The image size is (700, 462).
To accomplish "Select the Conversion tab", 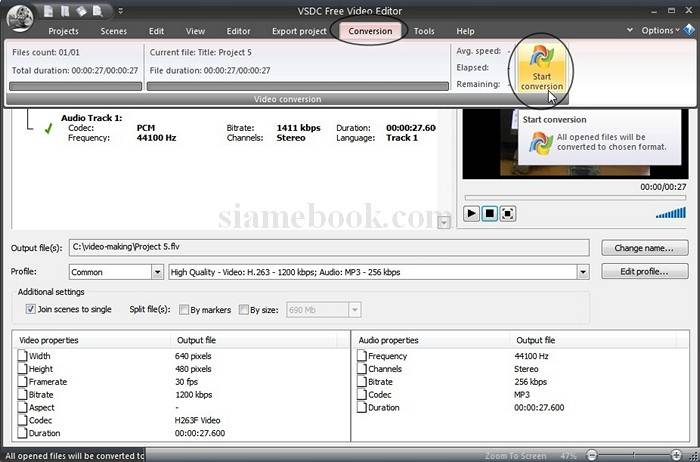I will click(370, 31).
